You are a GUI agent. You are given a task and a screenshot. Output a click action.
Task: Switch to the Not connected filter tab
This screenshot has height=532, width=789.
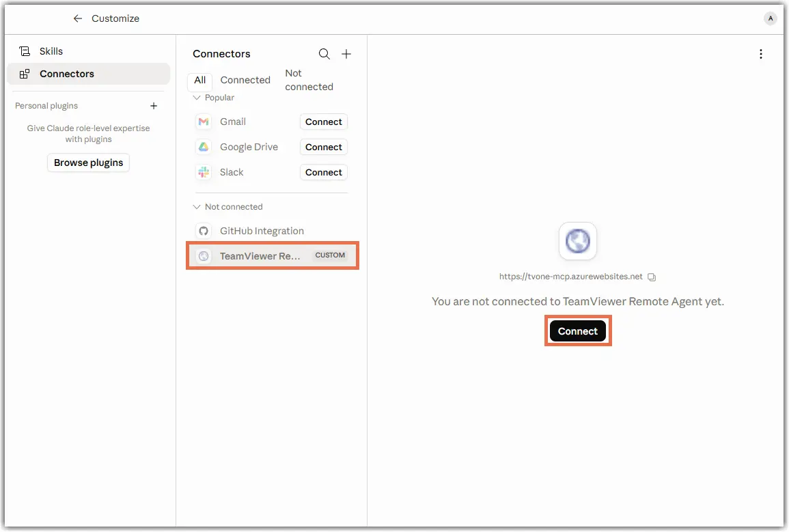coord(309,80)
